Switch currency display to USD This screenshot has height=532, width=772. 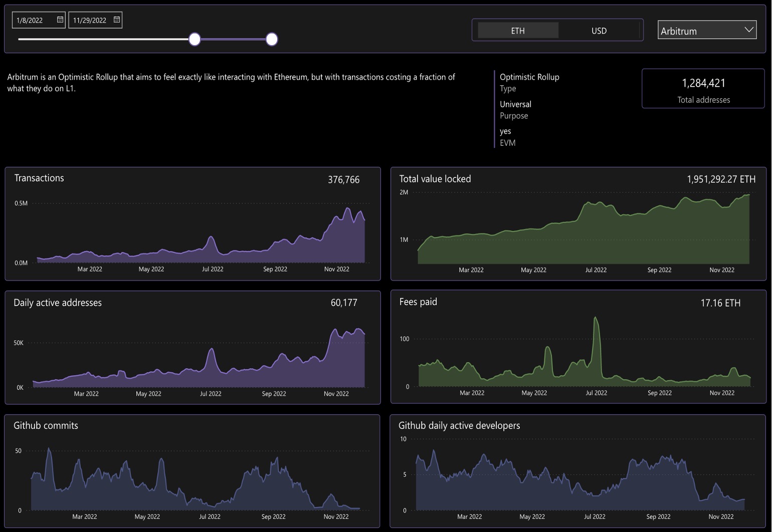click(599, 31)
